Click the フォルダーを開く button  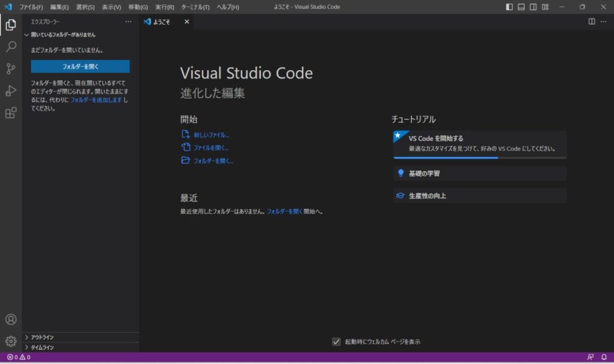(80, 66)
